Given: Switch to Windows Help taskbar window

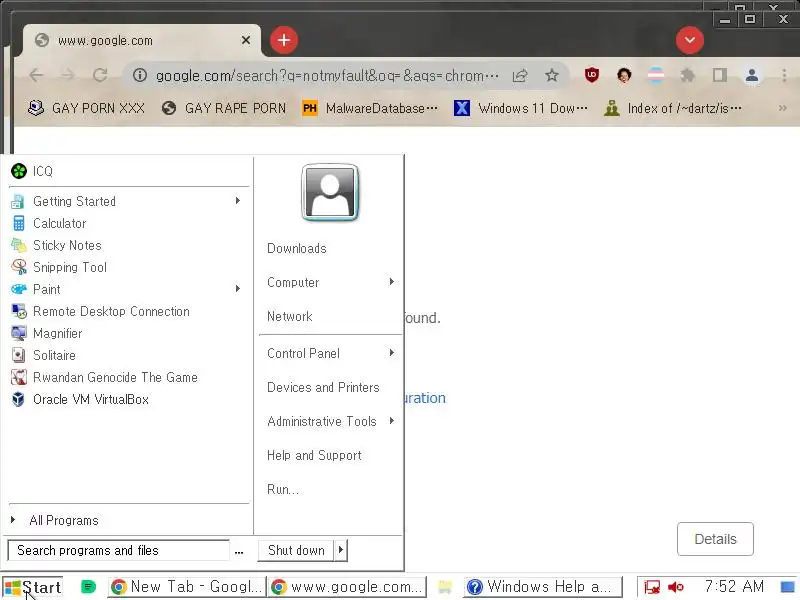Looking at the screenshot, I should pyautogui.click(x=543, y=587).
